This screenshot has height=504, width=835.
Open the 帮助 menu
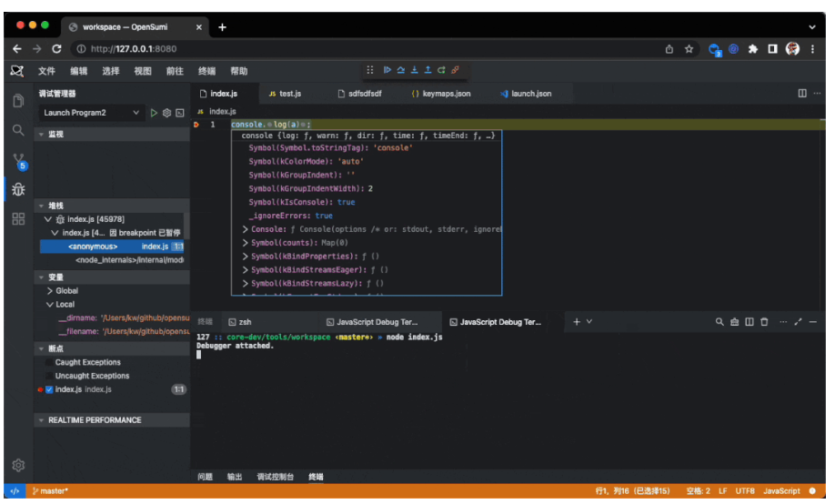point(238,71)
